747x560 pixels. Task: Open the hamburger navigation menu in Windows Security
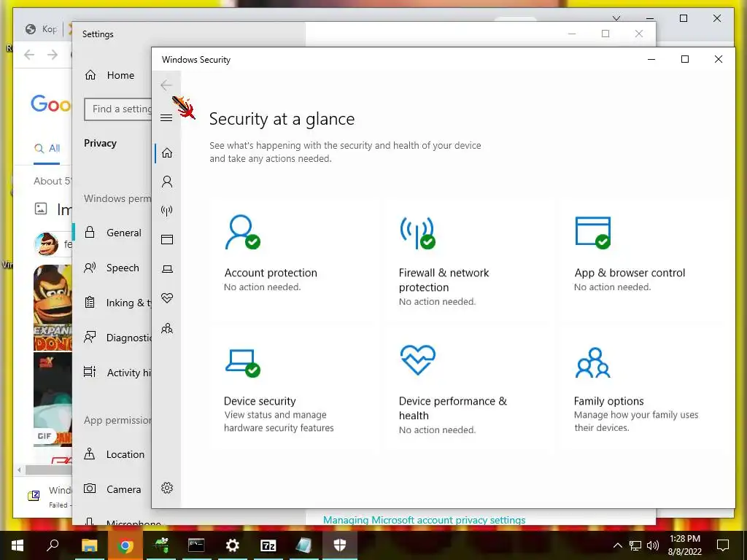[x=166, y=117]
